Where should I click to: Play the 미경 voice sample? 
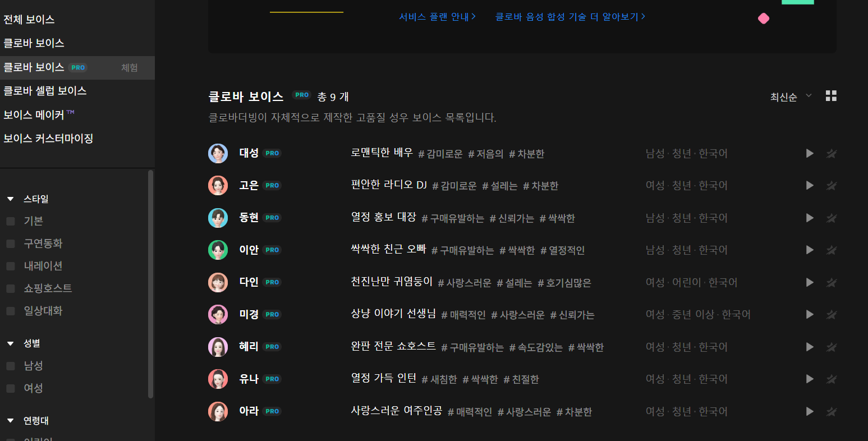tap(810, 314)
